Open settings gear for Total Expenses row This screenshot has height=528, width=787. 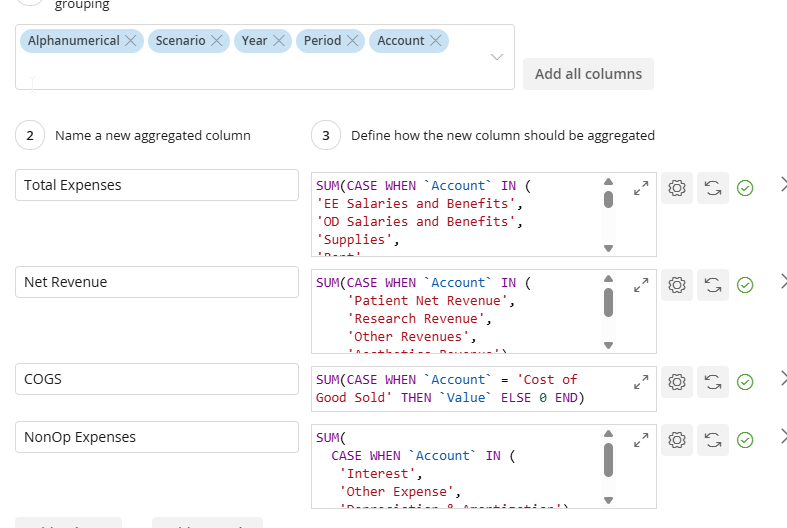click(x=677, y=187)
